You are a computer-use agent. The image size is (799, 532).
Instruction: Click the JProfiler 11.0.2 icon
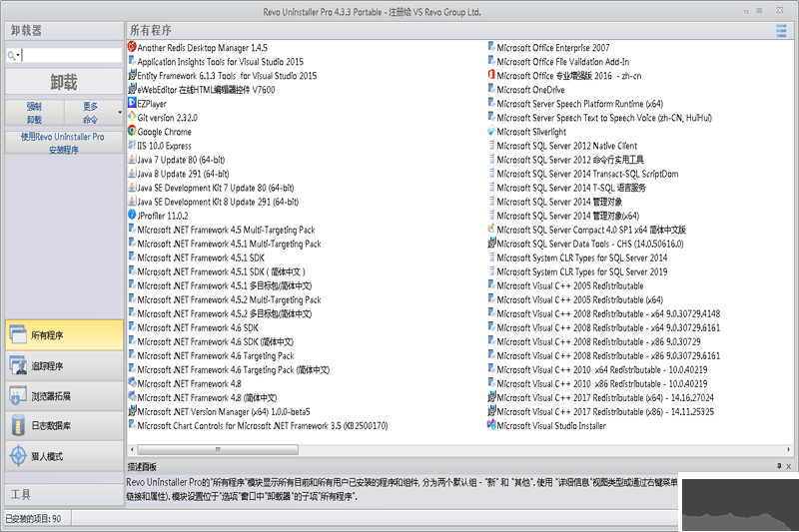pyautogui.click(x=132, y=215)
